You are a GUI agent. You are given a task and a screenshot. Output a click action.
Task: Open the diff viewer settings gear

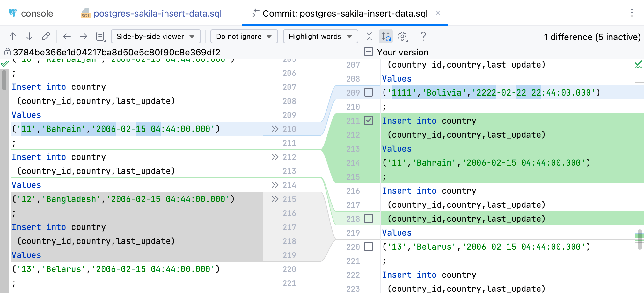point(402,36)
